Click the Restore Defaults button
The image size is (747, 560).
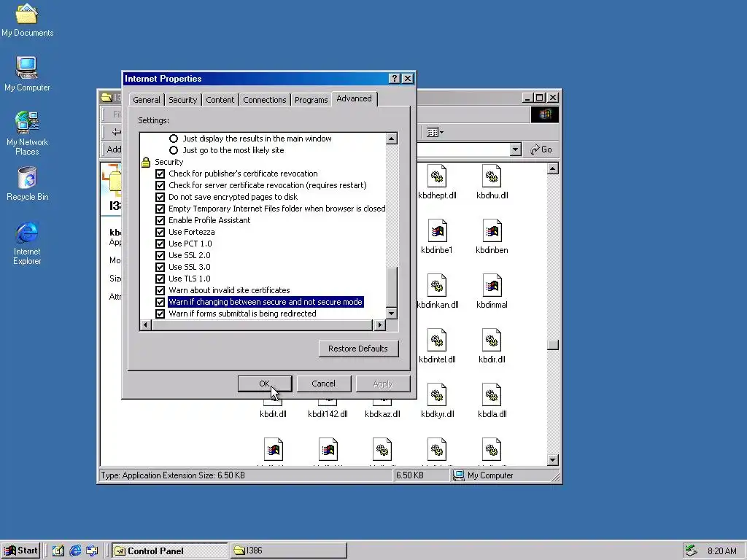coord(358,349)
